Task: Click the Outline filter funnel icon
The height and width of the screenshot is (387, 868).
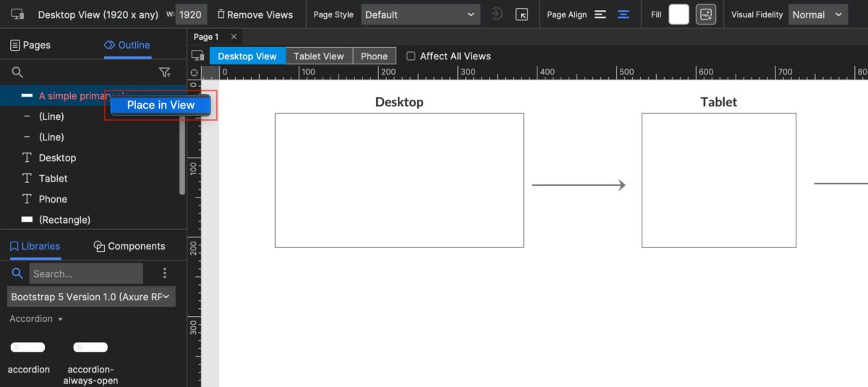Action: point(164,72)
